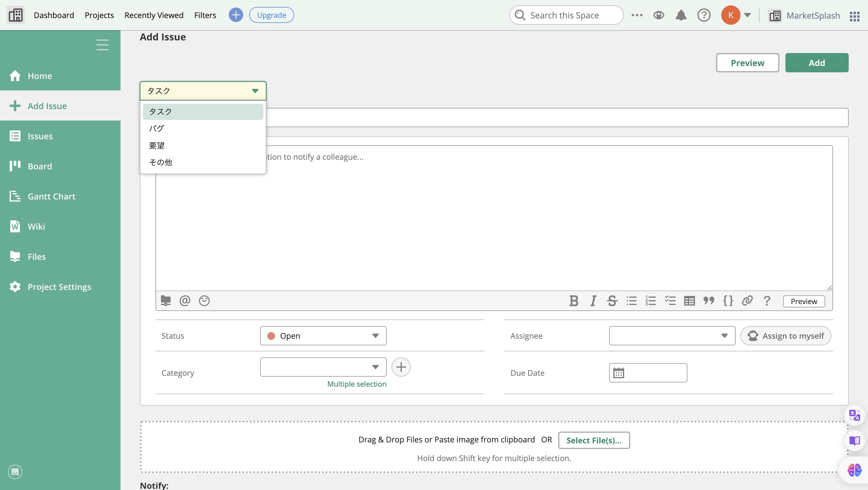The image size is (868, 490).
Task: Insert a checklist from editor toolbar
Action: point(670,301)
